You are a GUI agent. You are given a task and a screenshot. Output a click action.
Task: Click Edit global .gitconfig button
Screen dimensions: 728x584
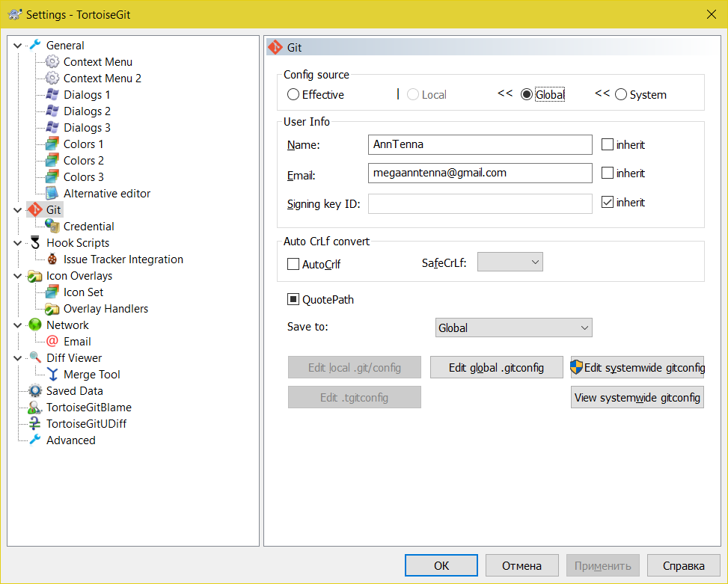(x=496, y=368)
